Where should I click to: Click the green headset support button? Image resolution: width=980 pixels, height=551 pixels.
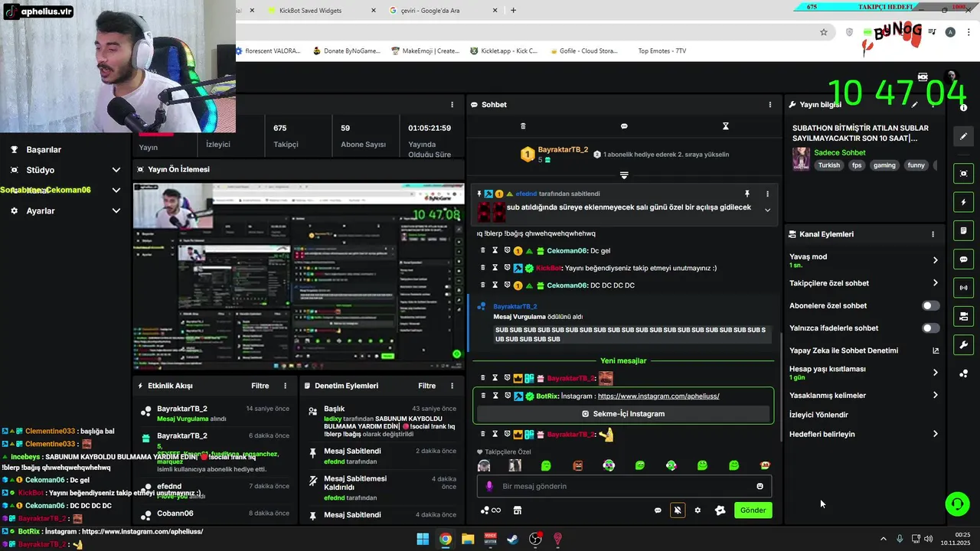[x=957, y=504]
